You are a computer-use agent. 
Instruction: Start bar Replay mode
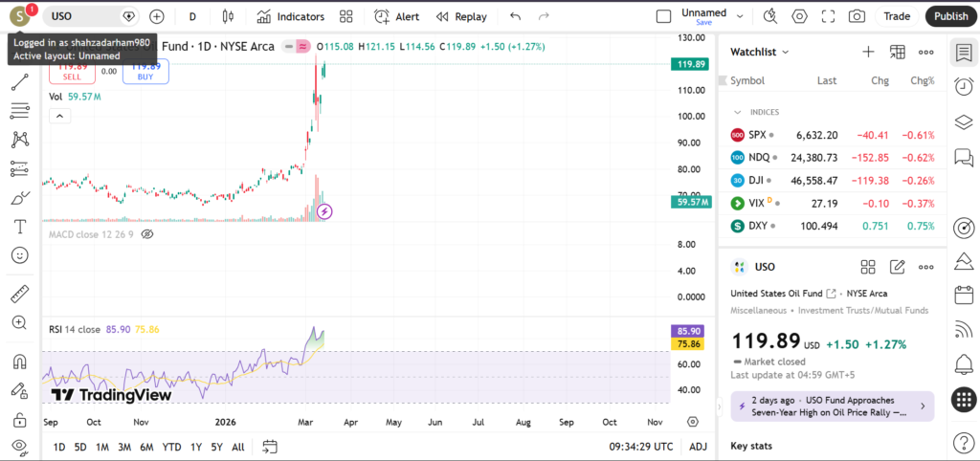(x=460, y=16)
